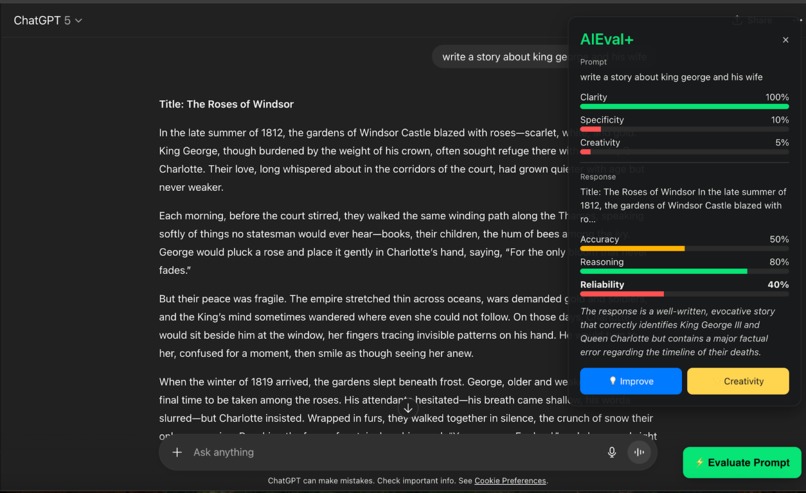Click the Clarity score bar
This screenshot has width=806, height=493.
coord(684,106)
